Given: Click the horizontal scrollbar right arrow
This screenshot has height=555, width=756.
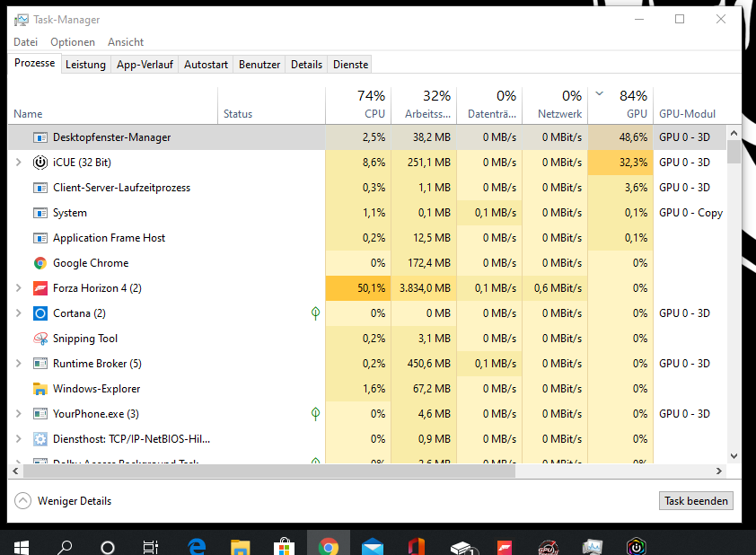Looking at the screenshot, I should [719, 471].
